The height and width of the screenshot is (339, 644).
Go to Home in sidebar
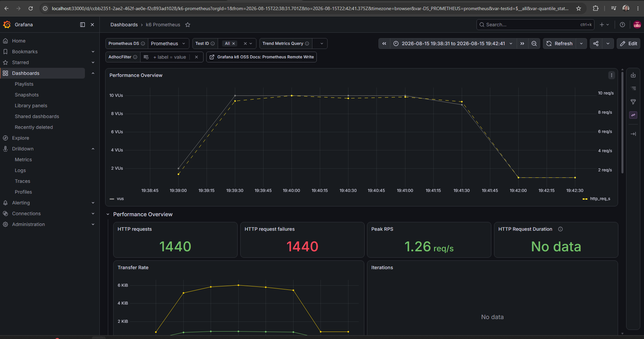19,41
